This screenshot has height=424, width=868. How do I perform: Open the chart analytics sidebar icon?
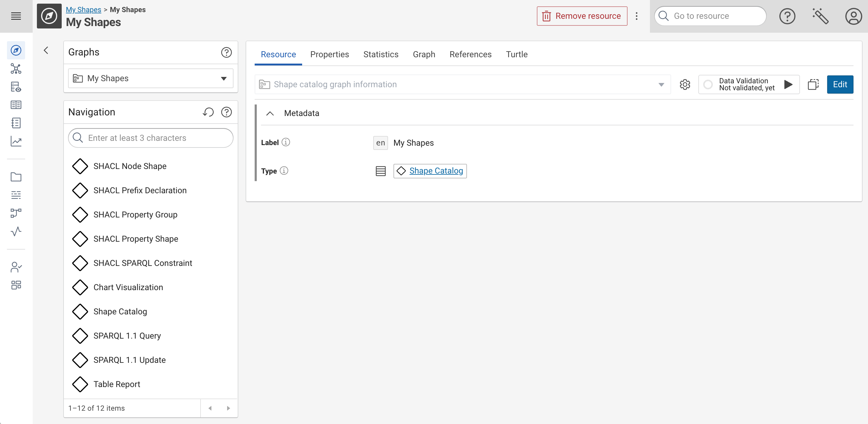pyautogui.click(x=16, y=141)
